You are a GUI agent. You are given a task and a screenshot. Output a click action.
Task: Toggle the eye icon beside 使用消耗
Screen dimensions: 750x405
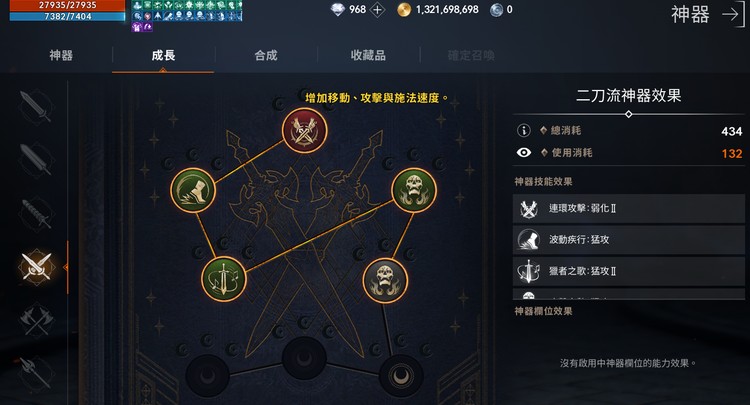pos(524,153)
